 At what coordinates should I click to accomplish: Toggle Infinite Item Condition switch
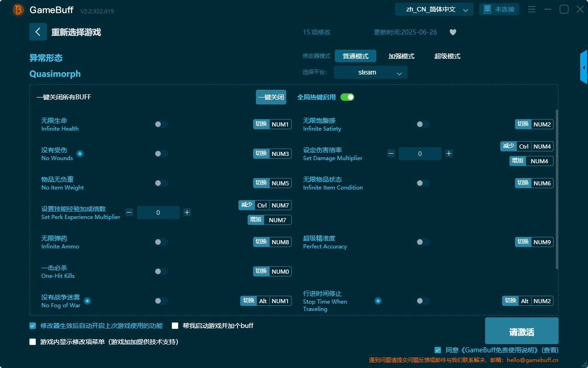[x=423, y=183]
